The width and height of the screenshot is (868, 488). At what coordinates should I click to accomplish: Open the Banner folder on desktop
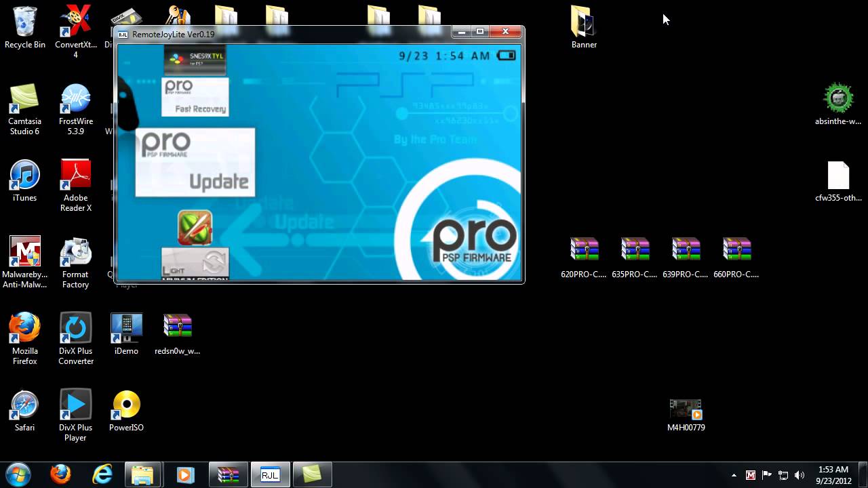(x=584, y=28)
